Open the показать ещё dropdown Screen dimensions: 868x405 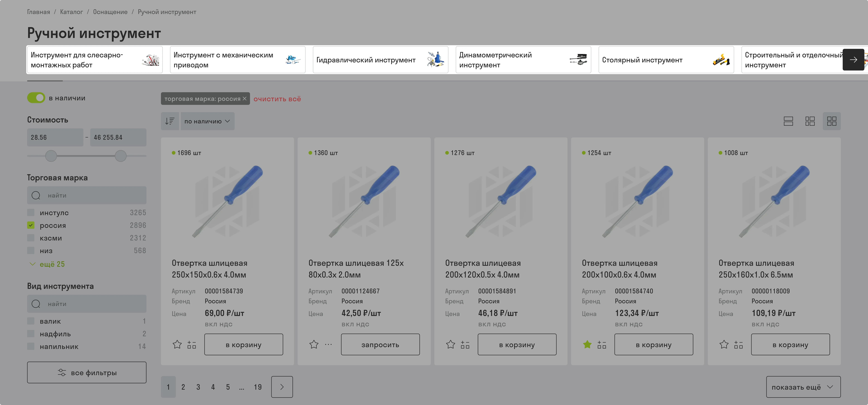(803, 387)
